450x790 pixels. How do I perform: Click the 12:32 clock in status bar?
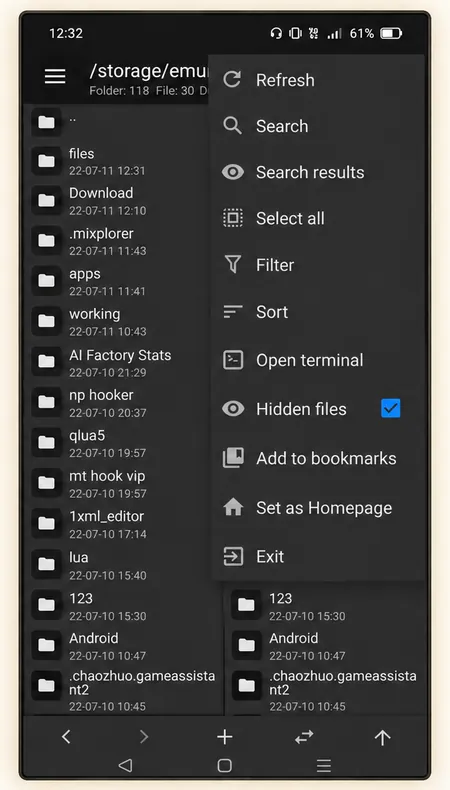tap(66, 33)
